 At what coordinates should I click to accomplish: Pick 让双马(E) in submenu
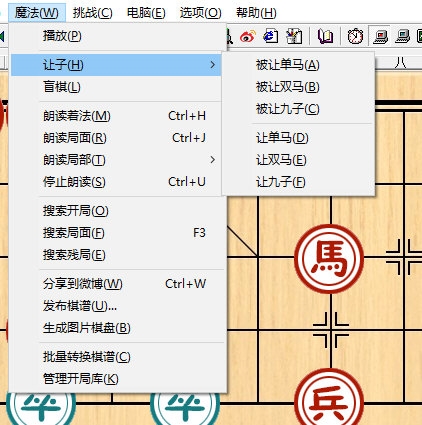tap(299, 160)
